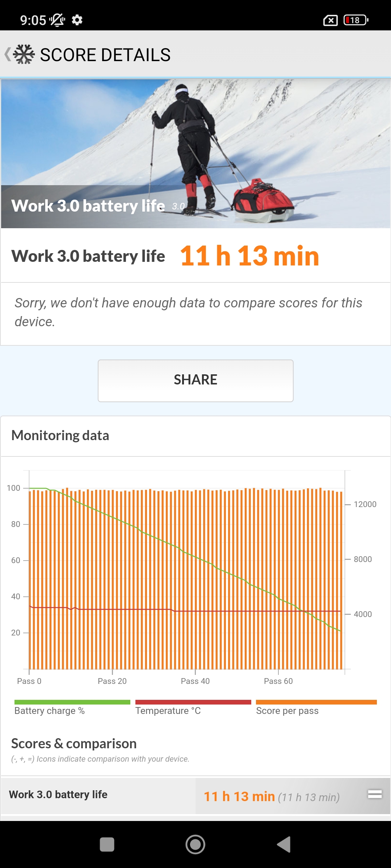Tap the Android back navigation triangle
This screenshot has height=868, width=391.
[284, 844]
